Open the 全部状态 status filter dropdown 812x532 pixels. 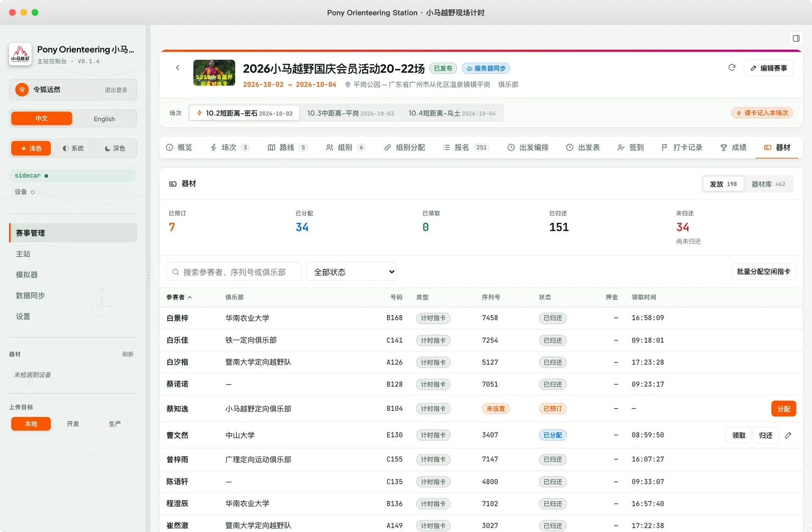351,272
